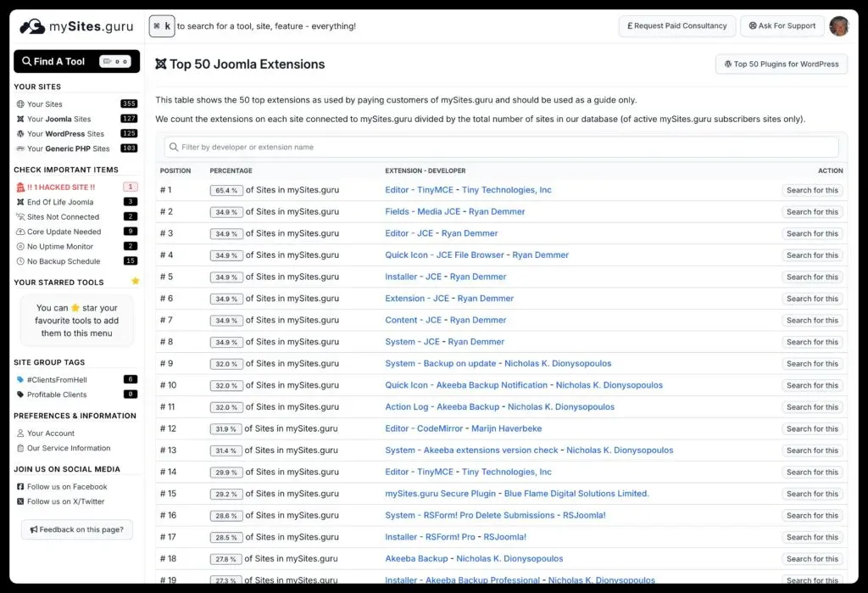The height and width of the screenshot is (593, 868).
Task: Click Search for this on the Fields Media JCE row
Action: [x=812, y=211]
